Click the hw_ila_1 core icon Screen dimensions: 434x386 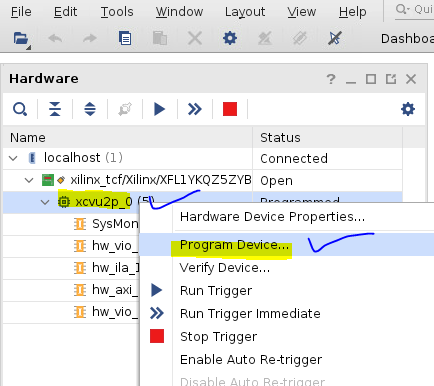[80, 268]
